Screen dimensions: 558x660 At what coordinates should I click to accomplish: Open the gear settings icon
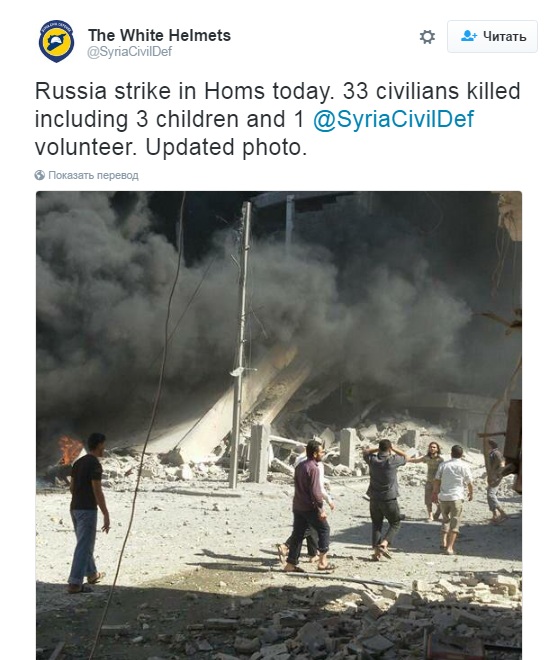coord(427,37)
